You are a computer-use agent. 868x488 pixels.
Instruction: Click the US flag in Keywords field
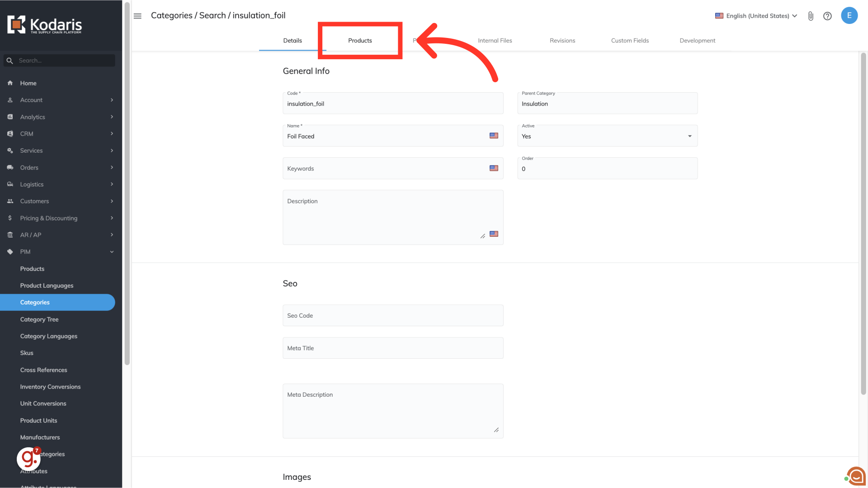point(494,168)
